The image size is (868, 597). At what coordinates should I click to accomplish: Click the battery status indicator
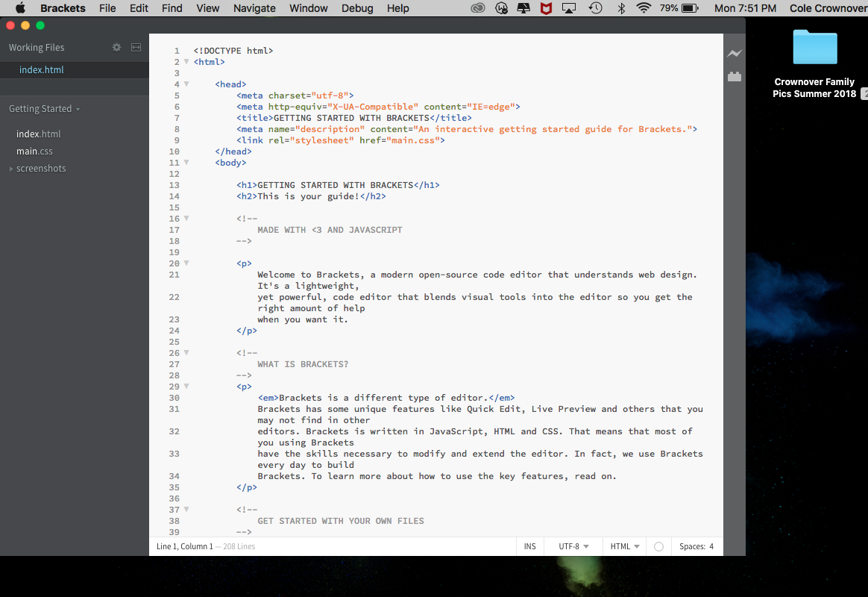pos(679,8)
